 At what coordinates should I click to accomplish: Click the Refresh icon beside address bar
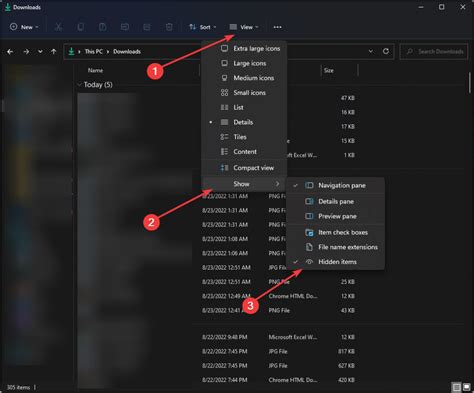386,51
